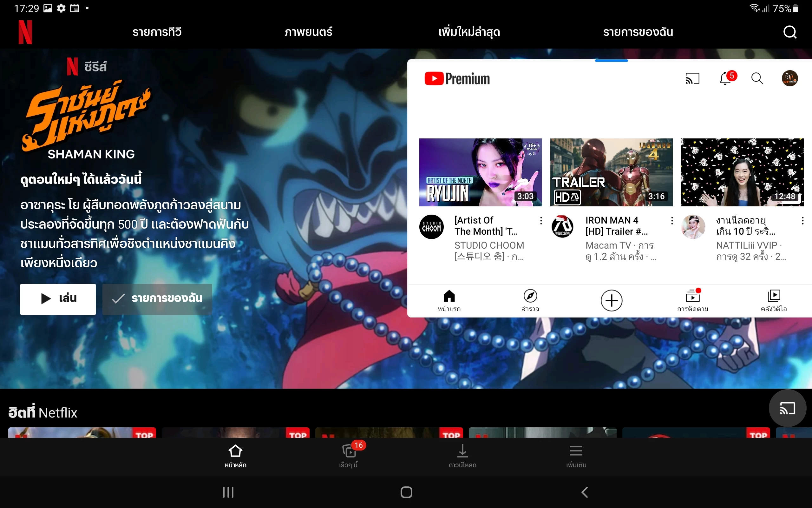This screenshot has height=508, width=812.
Task: Open YouTube notifications bell with 5 badge
Action: [x=727, y=78]
